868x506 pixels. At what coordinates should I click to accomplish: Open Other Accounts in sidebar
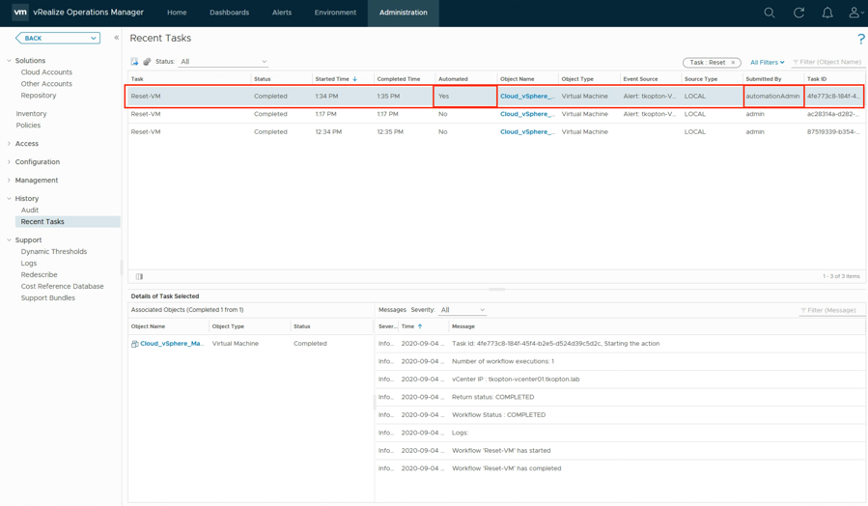point(46,84)
